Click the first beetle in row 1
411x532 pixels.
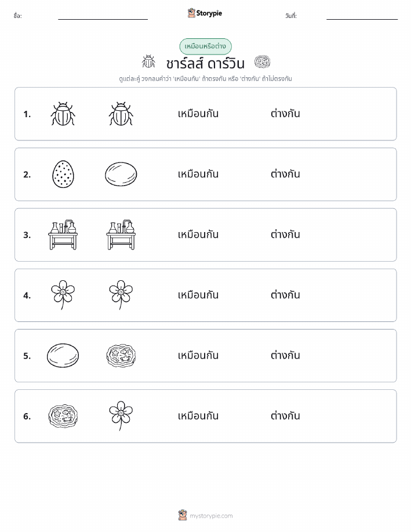pyautogui.click(x=63, y=114)
